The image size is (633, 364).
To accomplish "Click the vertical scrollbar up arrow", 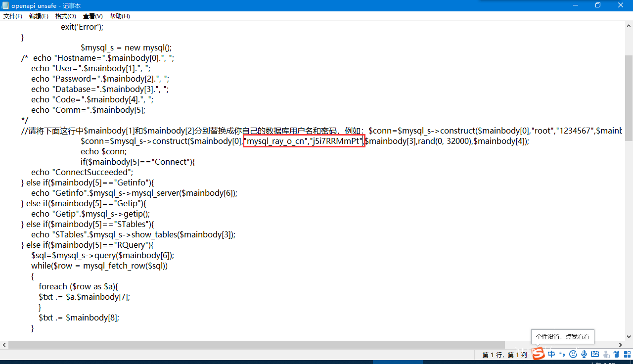I will point(628,26).
